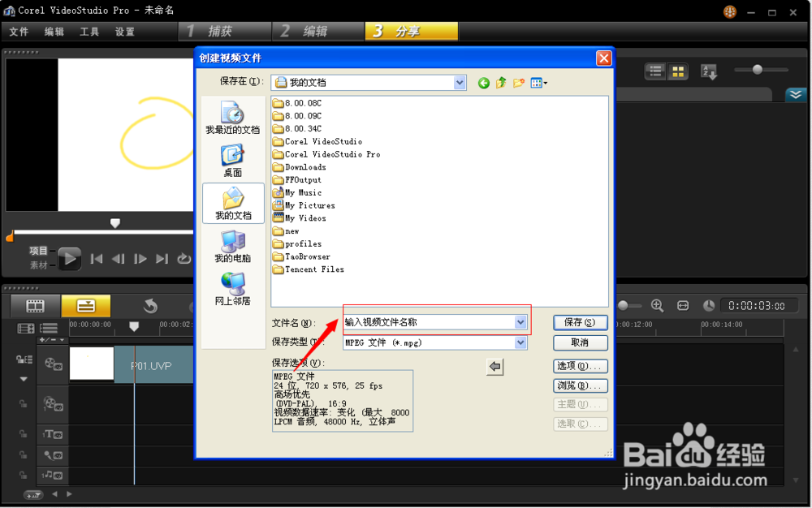The width and height of the screenshot is (812, 508).
Task: Switch to thumbnail view in library
Action: (x=678, y=72)
